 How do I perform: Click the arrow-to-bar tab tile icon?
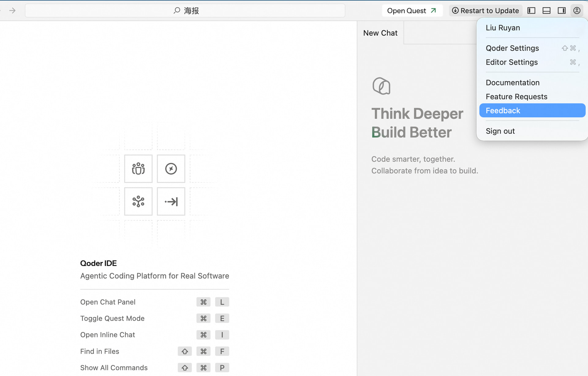point(171,201)
